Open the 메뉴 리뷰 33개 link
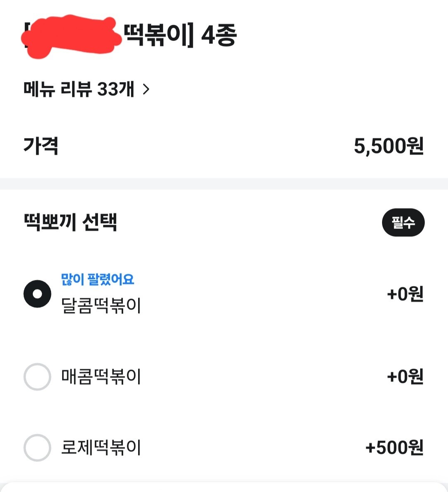The image size is (448, 492). point(79,89)
